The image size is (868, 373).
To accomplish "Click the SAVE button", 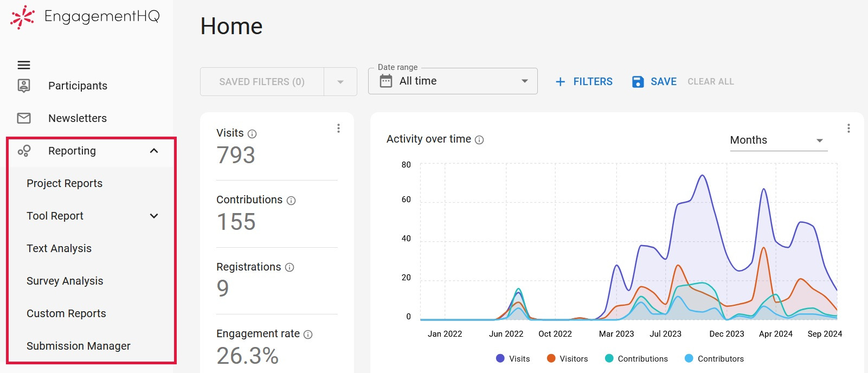I will [x=654, y=82].
